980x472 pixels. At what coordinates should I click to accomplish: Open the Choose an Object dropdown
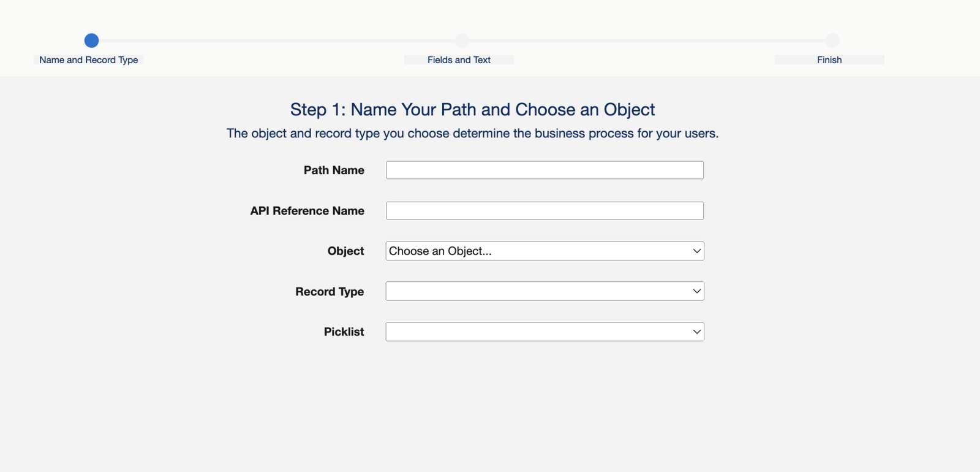pos(545,251)
